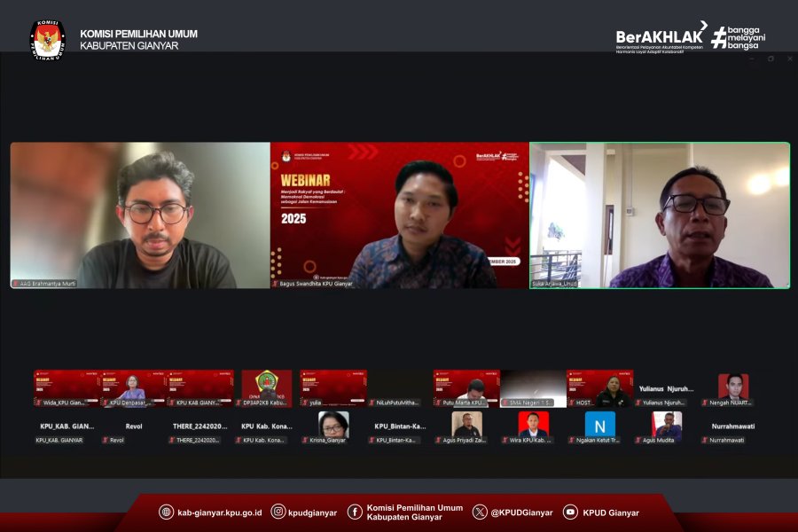Click the @KPUDGianyar handle text
Image resolution: width=798 pixels, height=532 pixels.
tap(521, 512)
